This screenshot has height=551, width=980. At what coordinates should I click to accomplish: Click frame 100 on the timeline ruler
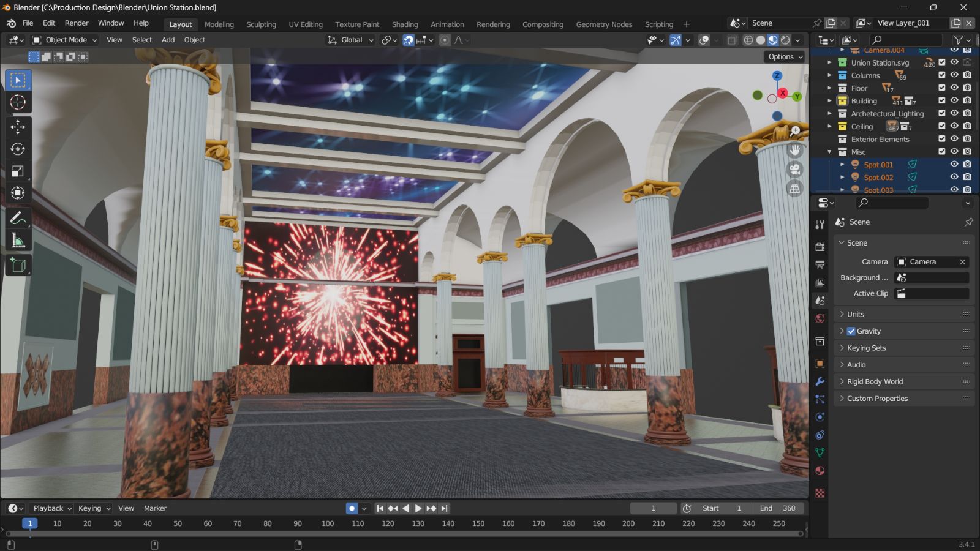328,523
